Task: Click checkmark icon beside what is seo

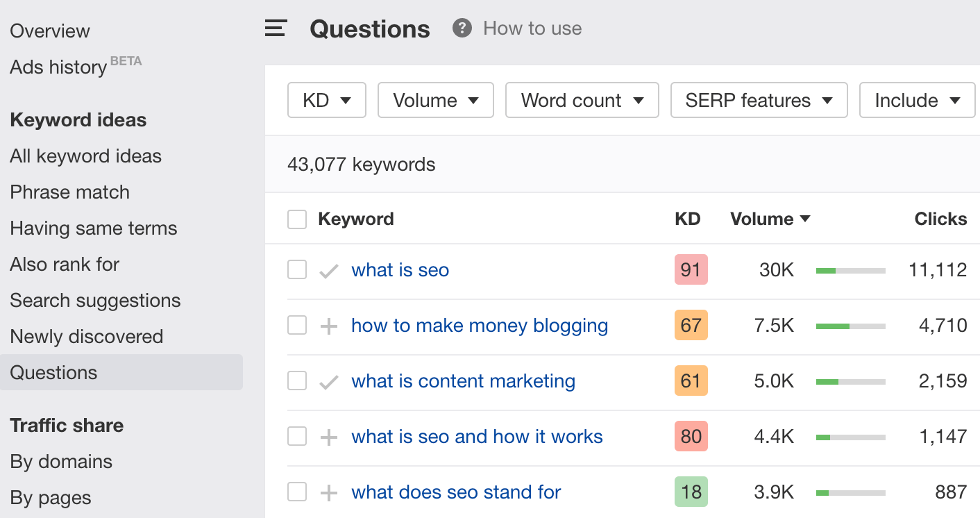Action: [328, 271]
